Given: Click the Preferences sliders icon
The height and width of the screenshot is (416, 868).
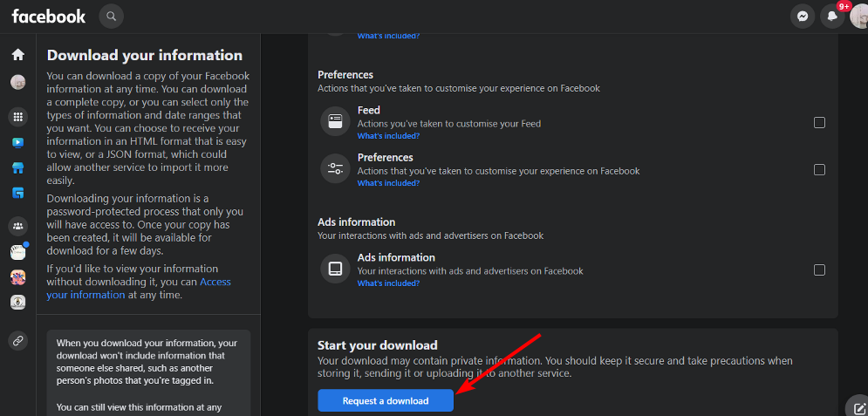Looking at the screenshot, I should click(x=336, y=168).
